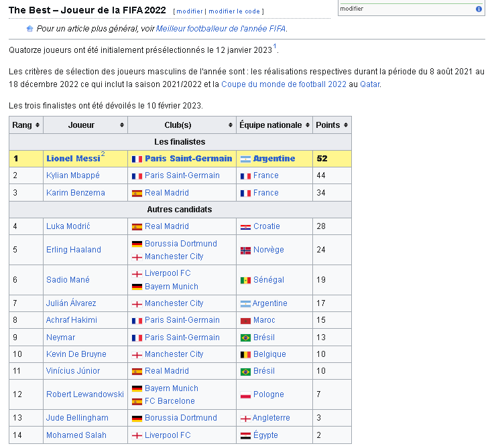494x448 pixels.
Task: Open Kevin De Bruyne's page
Action: click(x=76, y=354)
